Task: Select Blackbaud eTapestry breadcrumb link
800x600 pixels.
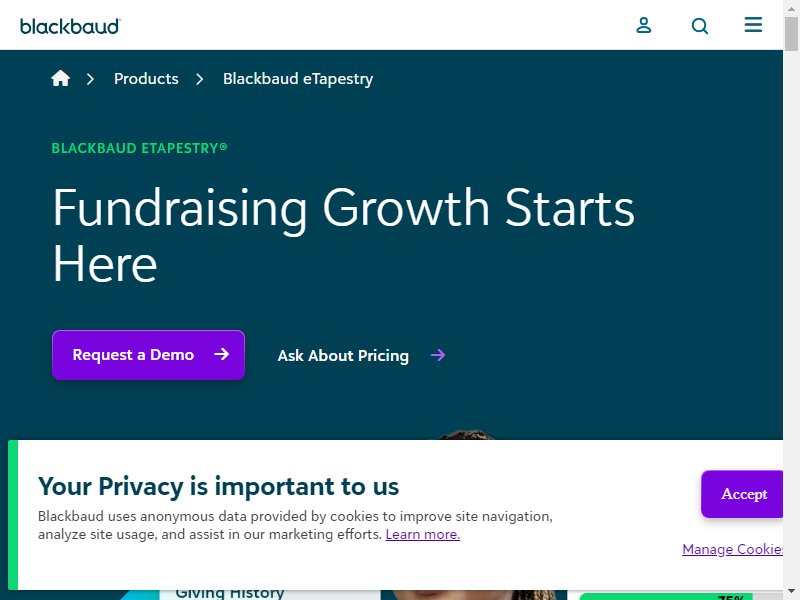Action: coord(298,79)
